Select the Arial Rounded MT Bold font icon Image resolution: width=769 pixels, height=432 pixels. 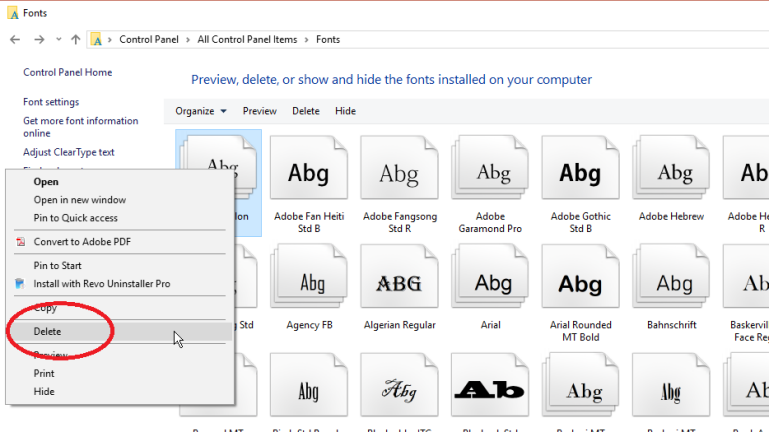pyautogui.click(x=581, y=277)
